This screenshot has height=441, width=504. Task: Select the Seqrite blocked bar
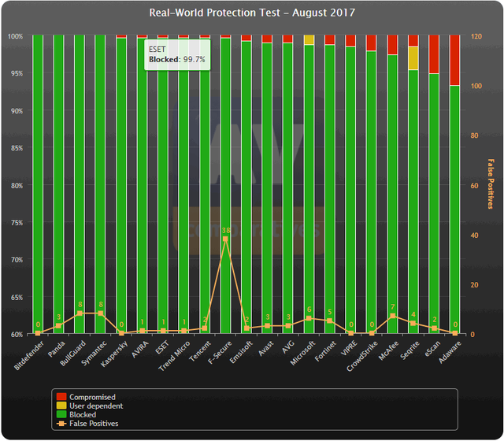[x=413, y=202]
